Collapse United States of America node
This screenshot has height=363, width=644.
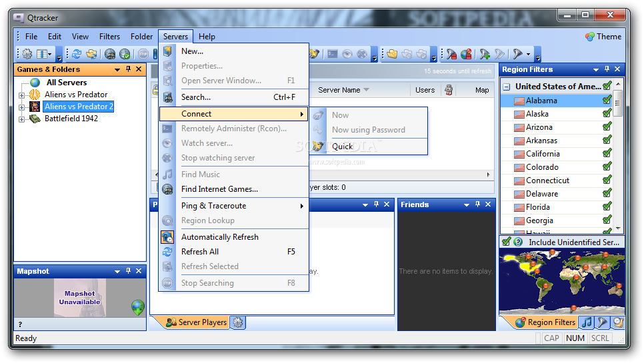(x=507, y=87)
